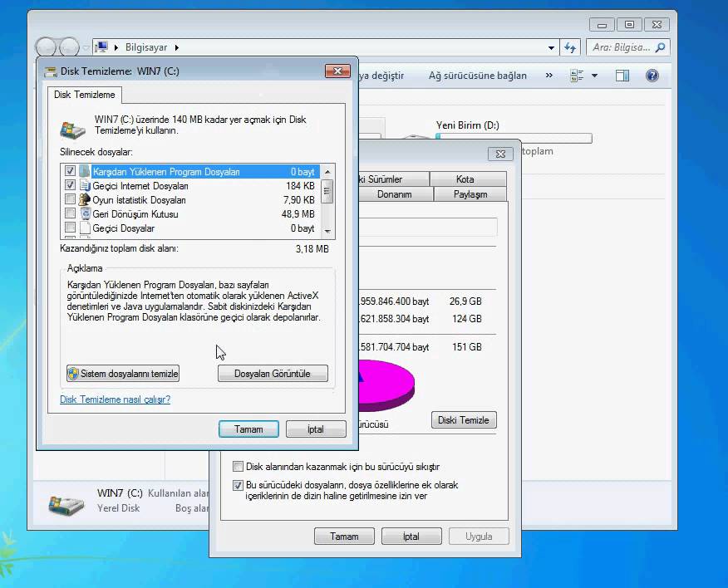Image resolution: width=728 pixels, height=588 pixels.
Task: Switch to the Donanım tab
Action: pyautogui.click(x=394, y=194)
